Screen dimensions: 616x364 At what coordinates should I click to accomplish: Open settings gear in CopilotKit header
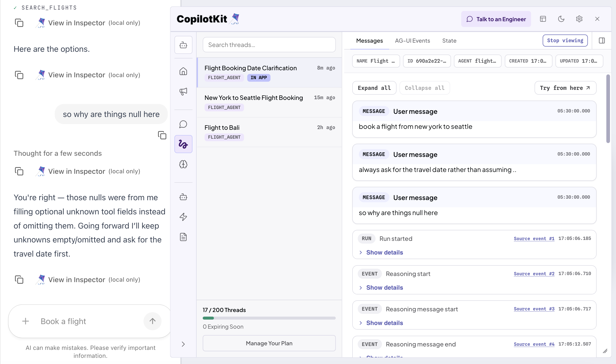[x=579, y=19]
